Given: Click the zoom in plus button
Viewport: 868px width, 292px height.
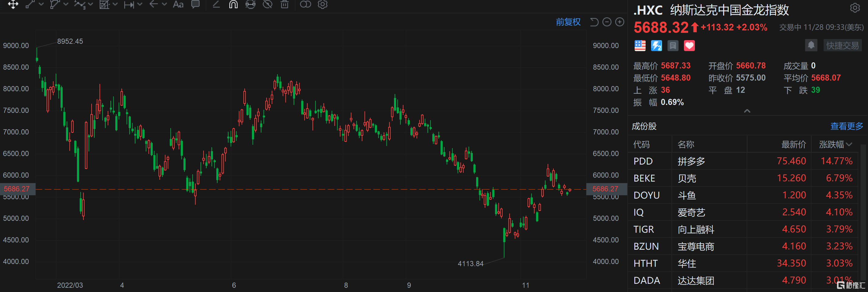Looking at the screenshot, I should 620,22.
